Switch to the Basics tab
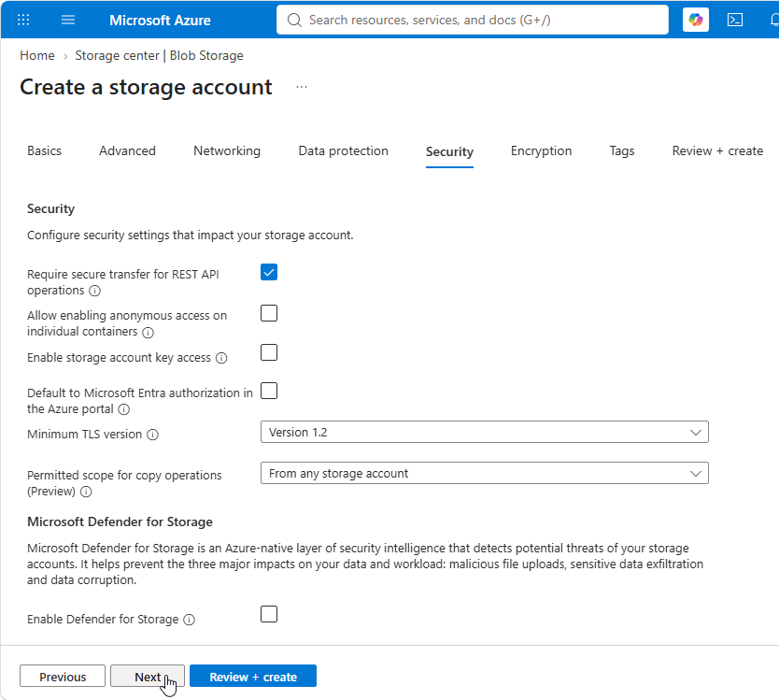 click(44, 151)
